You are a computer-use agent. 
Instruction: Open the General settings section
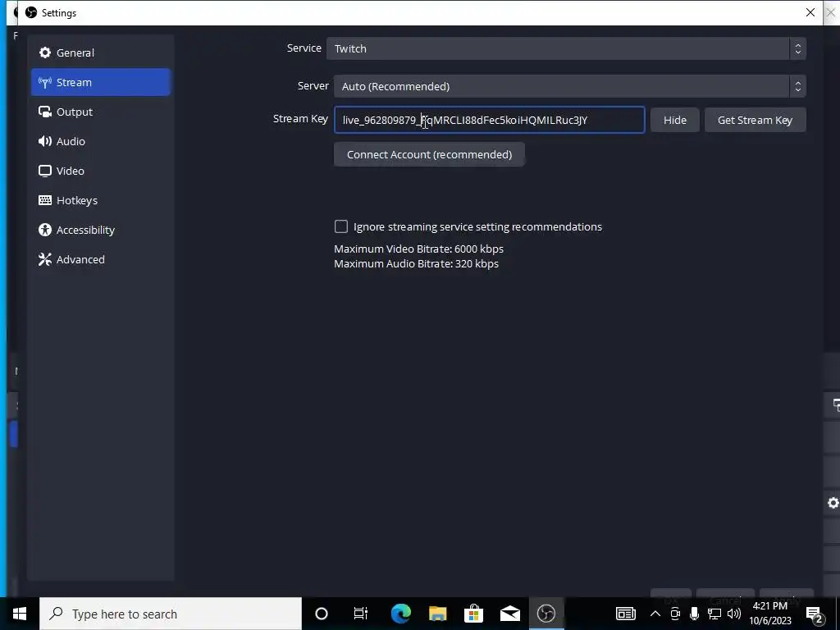(x=101, y=52)
